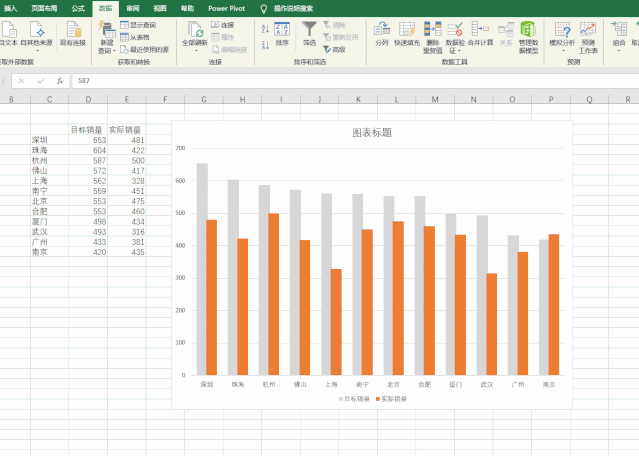The width and height of the screenshot is (639, 456).
Task: Click From Table (从表格) button
Action: [x=135, y=36]
